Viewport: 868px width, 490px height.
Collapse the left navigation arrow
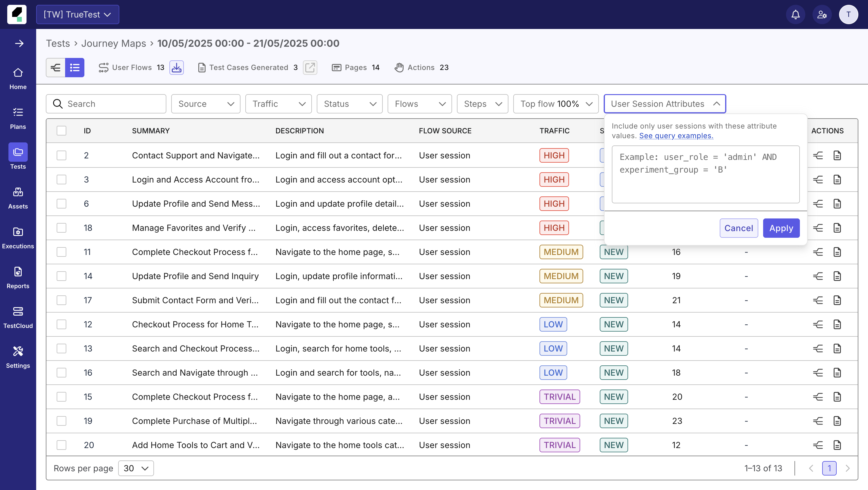pyautogui.click(x=18, y=43)
